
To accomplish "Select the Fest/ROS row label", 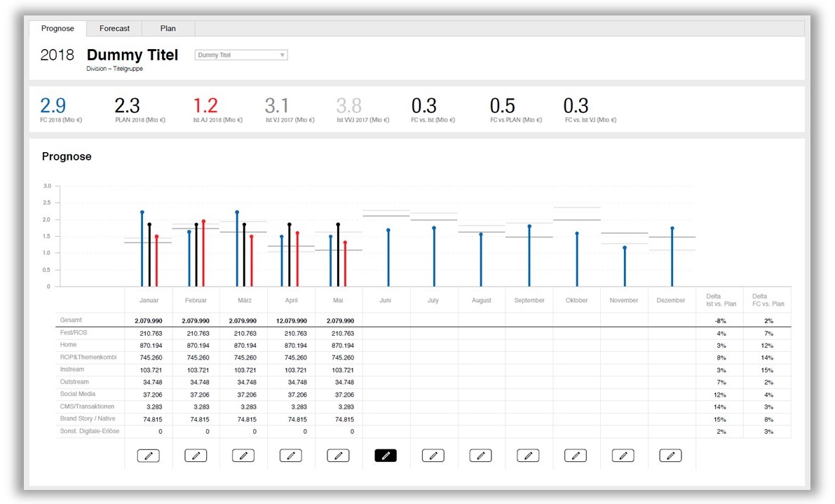I will (74, 333).
